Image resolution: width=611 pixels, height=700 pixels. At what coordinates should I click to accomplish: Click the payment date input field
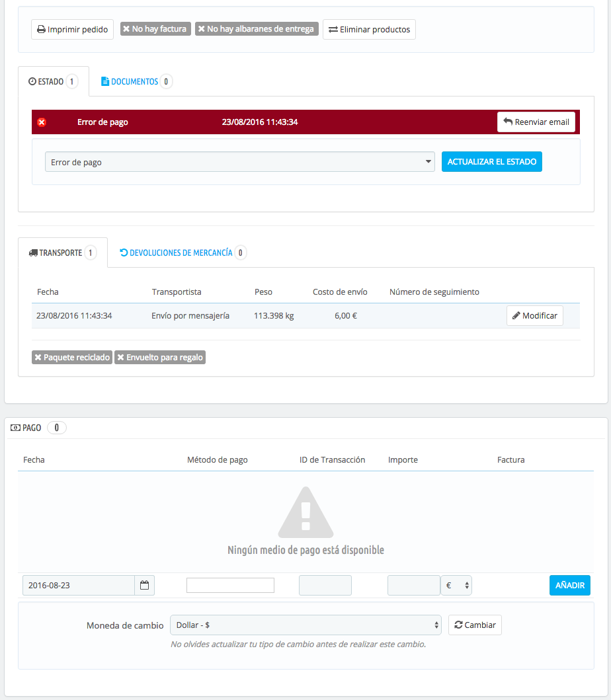tap(79, 585)
